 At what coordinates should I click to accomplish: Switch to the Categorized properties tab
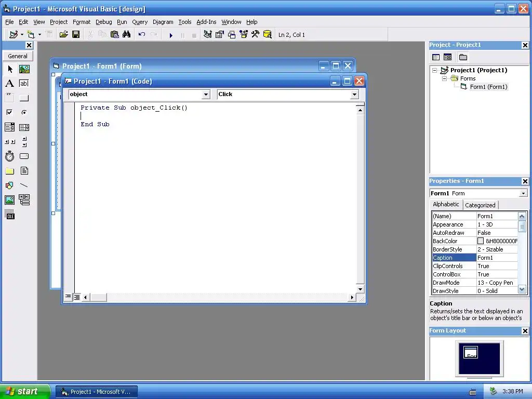(480, 205)
